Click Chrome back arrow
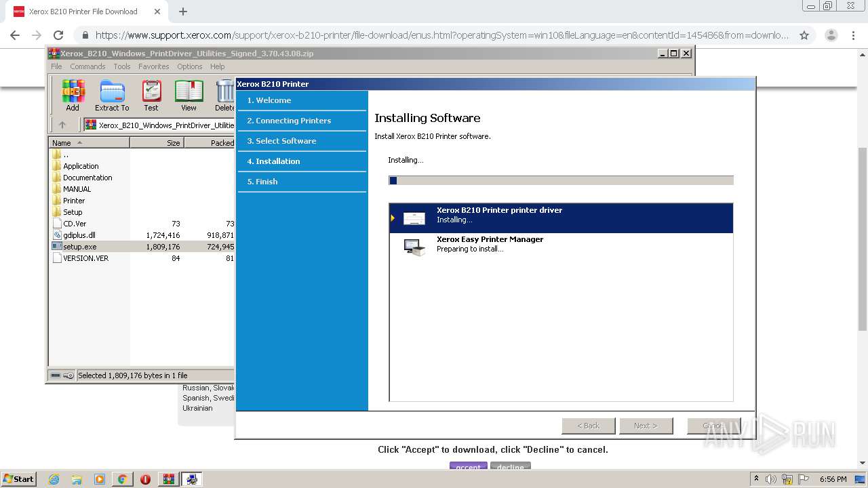Image resolution: width=868 pixels, height=488 pixels. pos(15,35)
